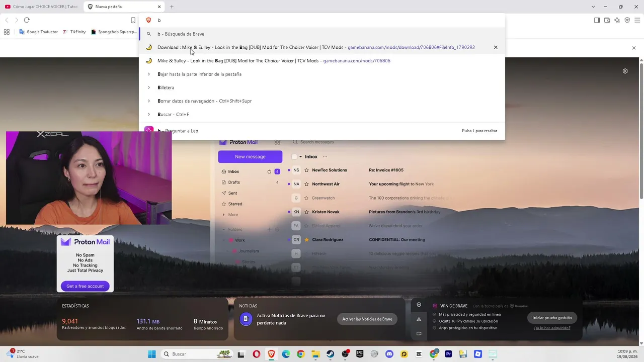This screenshot has width=644, height=362.
Task: Open the Windows Start menu
Action: [x=151, y=354]
